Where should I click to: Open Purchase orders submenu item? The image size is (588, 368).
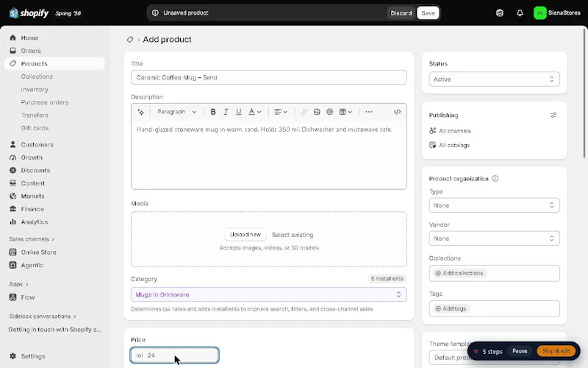coord(45,102)
